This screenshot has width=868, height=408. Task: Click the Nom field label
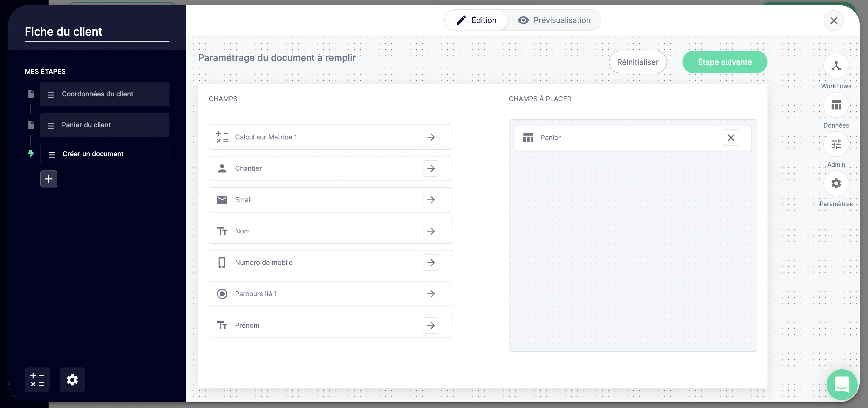pos(242,231)
